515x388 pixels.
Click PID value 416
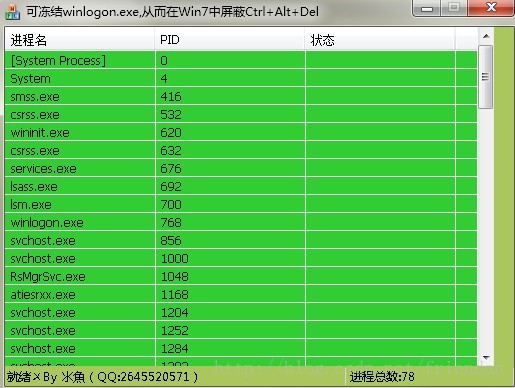171,96
